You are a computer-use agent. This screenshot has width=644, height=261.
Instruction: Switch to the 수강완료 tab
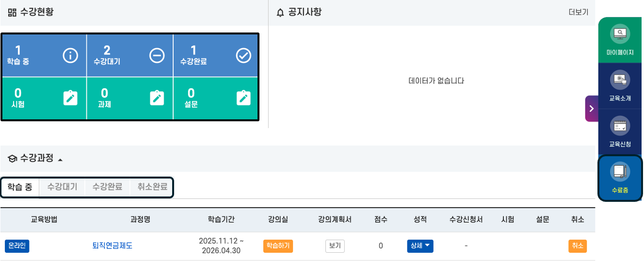click(107, 187)
